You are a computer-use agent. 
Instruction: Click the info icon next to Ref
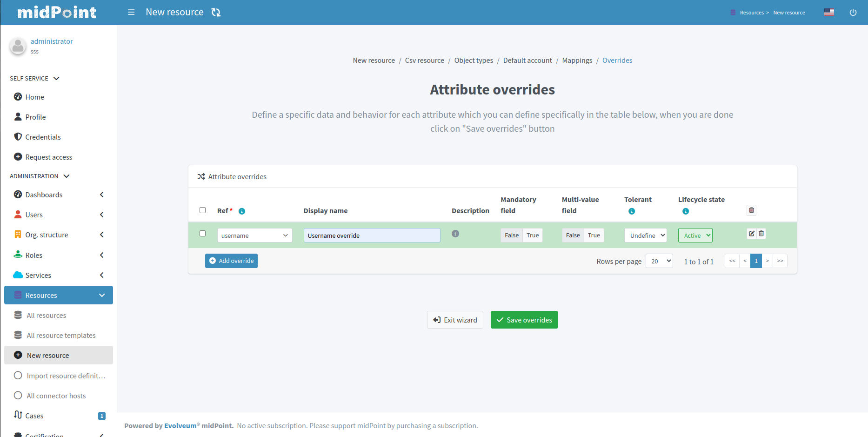(x=242, y=211)
